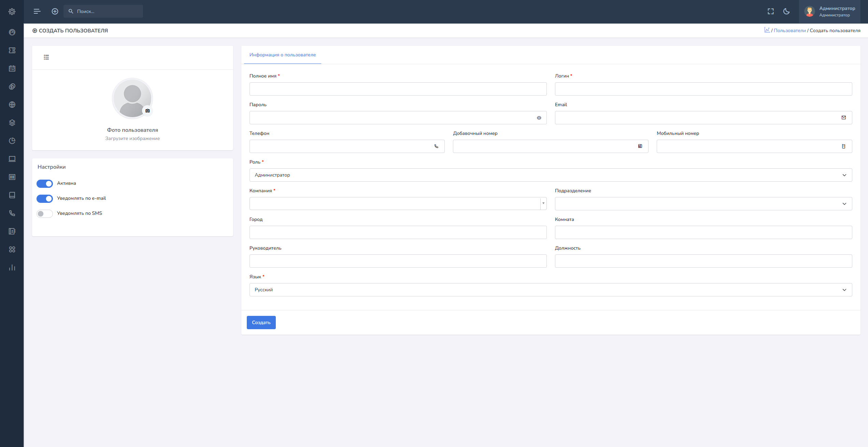Enable Уведомлять по SMS switch
Screen dimensions: 868x447
(45, 214)
